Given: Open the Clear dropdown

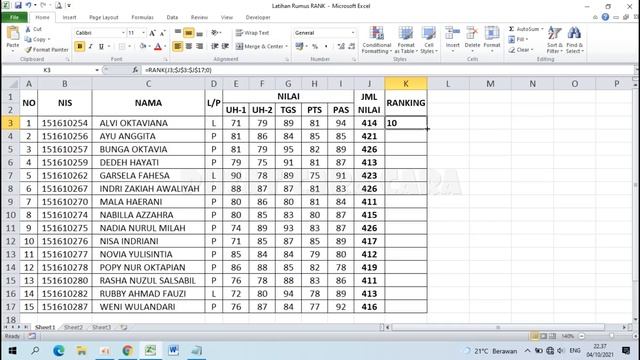Looking at the screenshot, I should click(521, 50).
